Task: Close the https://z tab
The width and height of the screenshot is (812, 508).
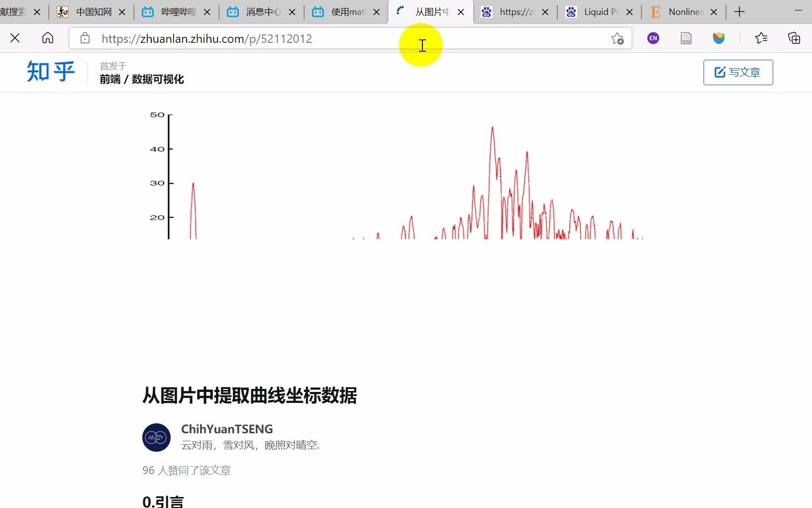Action: [545, 12]
